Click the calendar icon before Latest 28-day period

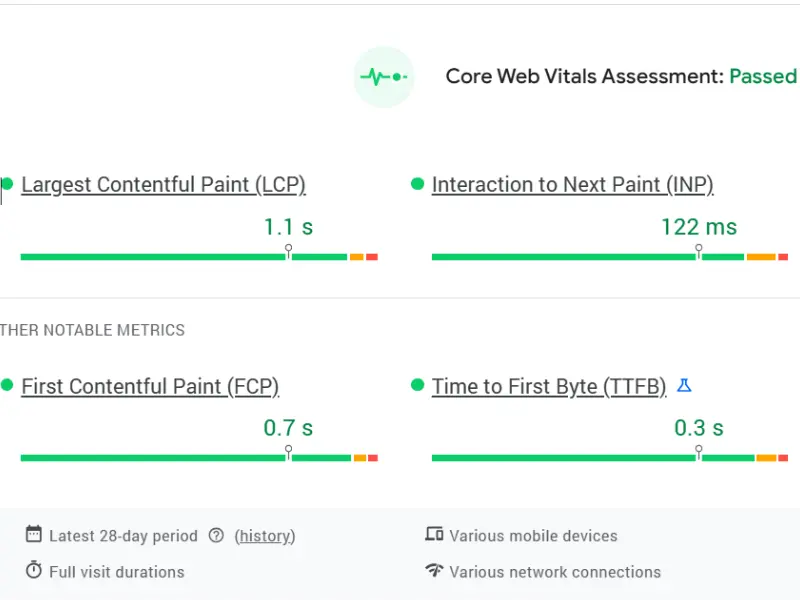(x=33, y=536)
